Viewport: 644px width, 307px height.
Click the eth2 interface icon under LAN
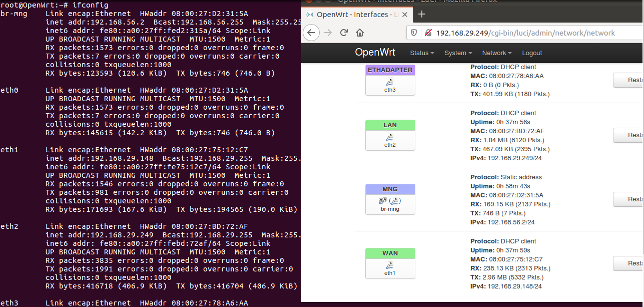click(390, 136)
